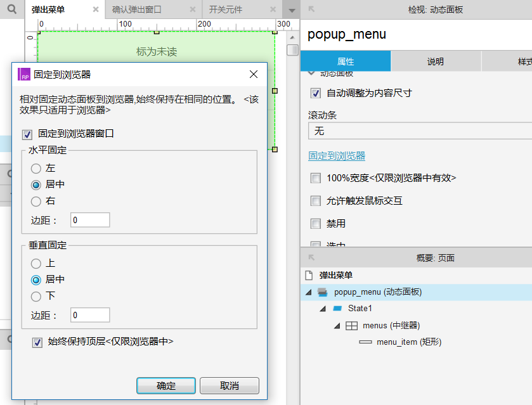Open the 样式 inspector tab

point(507,61)
